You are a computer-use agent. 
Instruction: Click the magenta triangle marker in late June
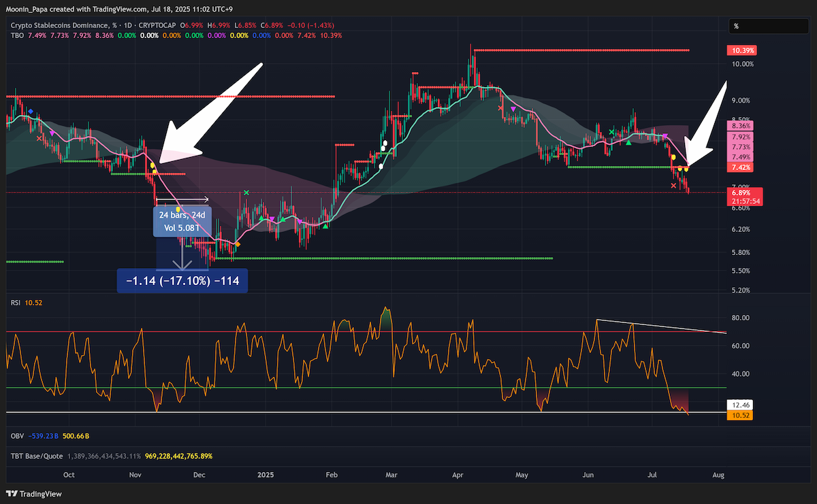tap(665, 137)
